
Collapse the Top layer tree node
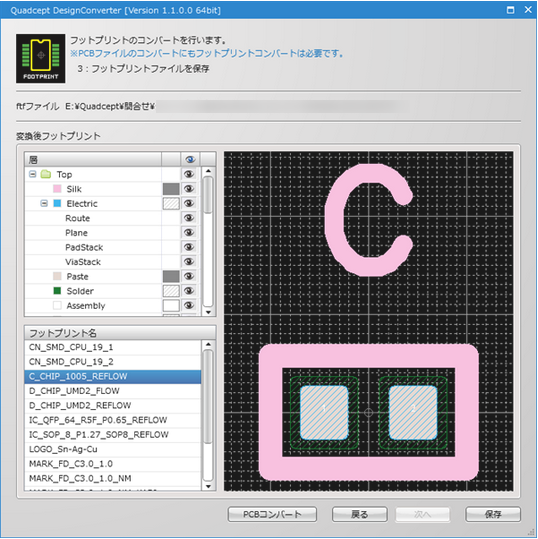[33, 174]
